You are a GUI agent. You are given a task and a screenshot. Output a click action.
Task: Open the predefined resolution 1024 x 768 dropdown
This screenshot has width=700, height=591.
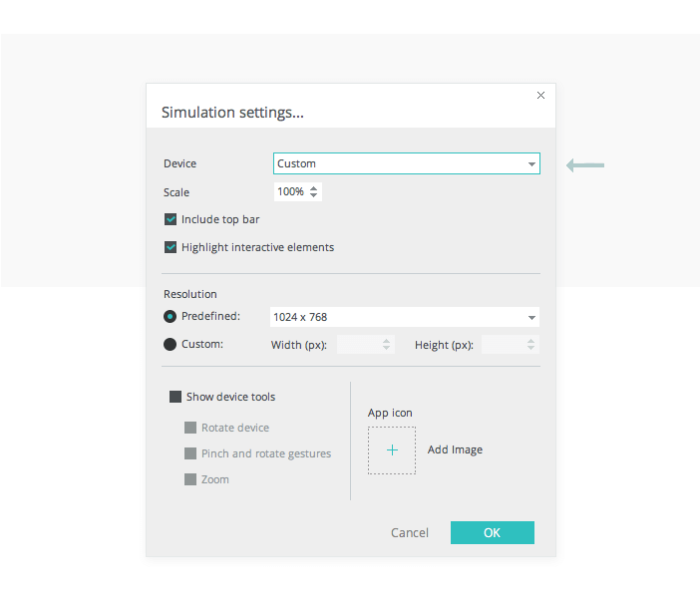click(405, 317)
